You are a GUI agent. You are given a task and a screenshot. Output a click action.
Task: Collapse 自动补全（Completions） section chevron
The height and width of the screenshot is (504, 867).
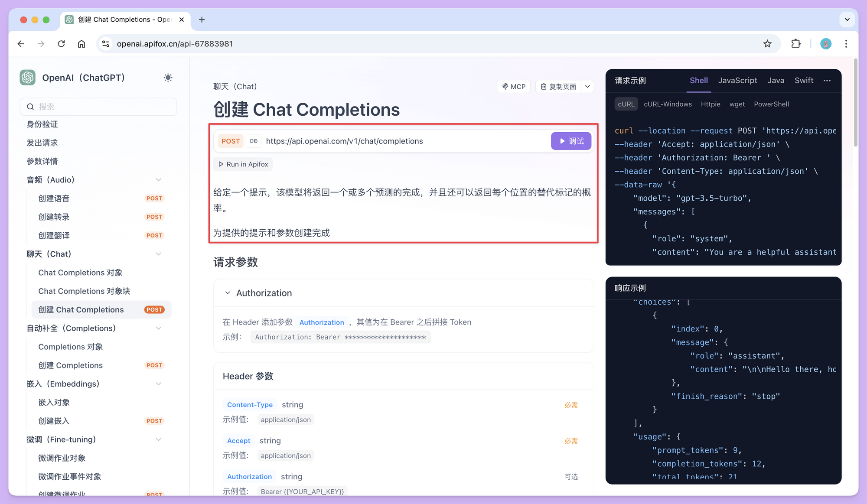point(159,328)
